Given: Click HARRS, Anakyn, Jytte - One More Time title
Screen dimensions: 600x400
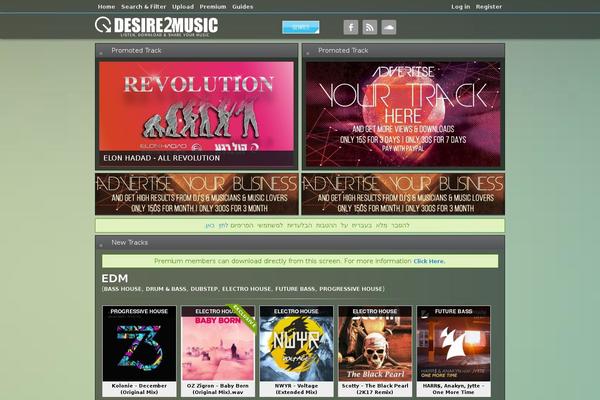Looking at the screenshot, I should pos(453,389).
